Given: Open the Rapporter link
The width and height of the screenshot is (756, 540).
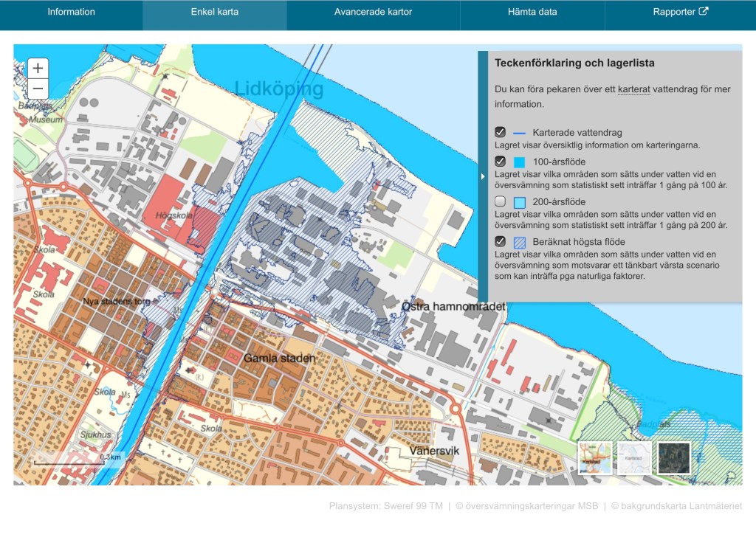Looking at the screenshot, I should click(x=674, y=12).
